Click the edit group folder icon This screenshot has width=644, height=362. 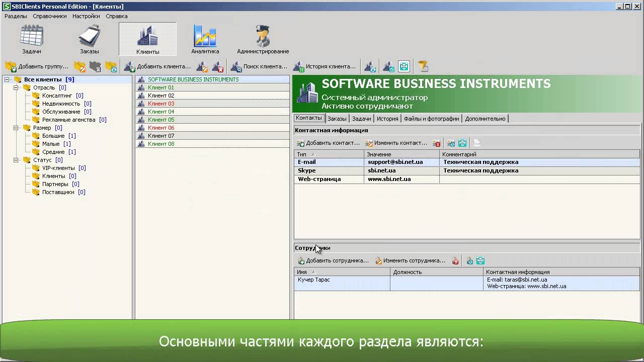tap(79, 66)
